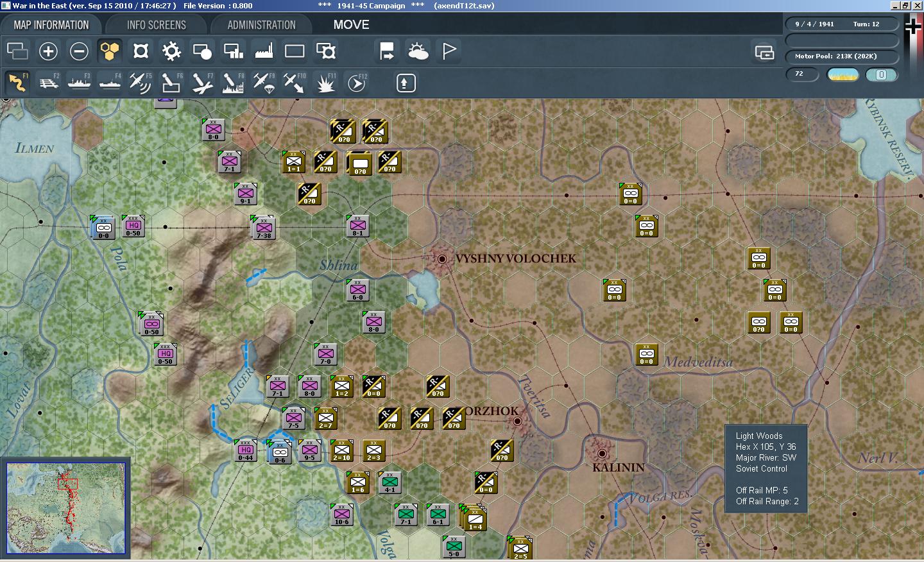Toggle the weather display icon
The height and width of the screenshot is (562, 924).
418,51
